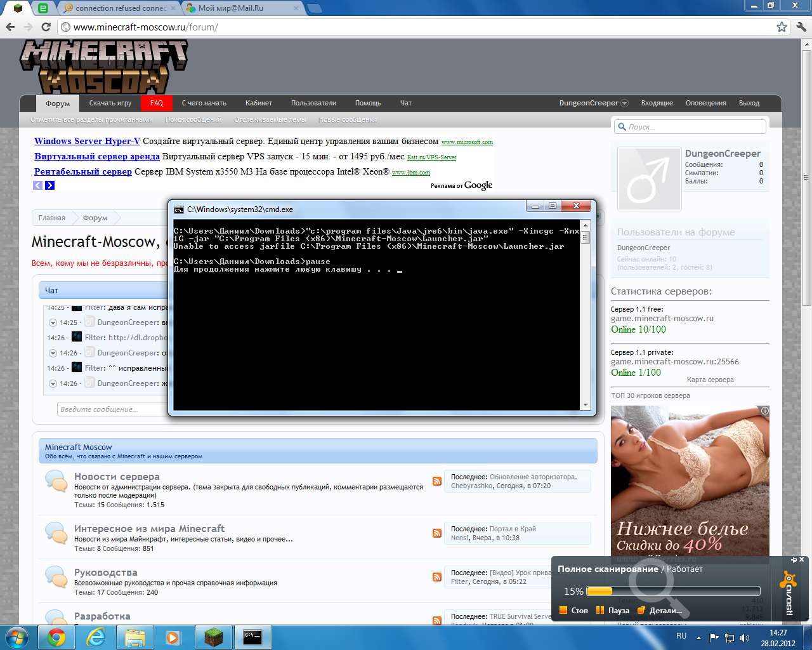Open the Пользователи menu item
The height and width of the screenshot is (650, 812).
[x=313, y=103]
